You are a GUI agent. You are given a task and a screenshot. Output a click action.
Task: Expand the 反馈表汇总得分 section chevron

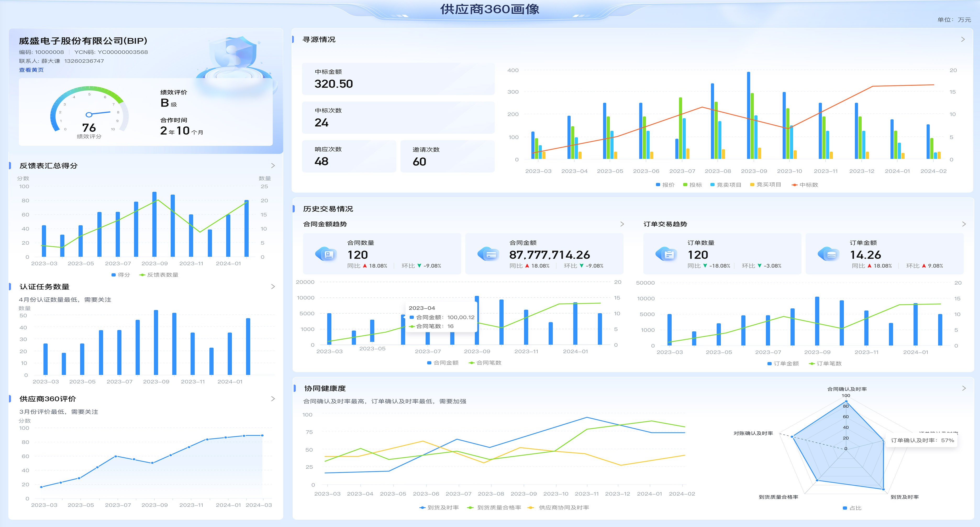(273, 165)
